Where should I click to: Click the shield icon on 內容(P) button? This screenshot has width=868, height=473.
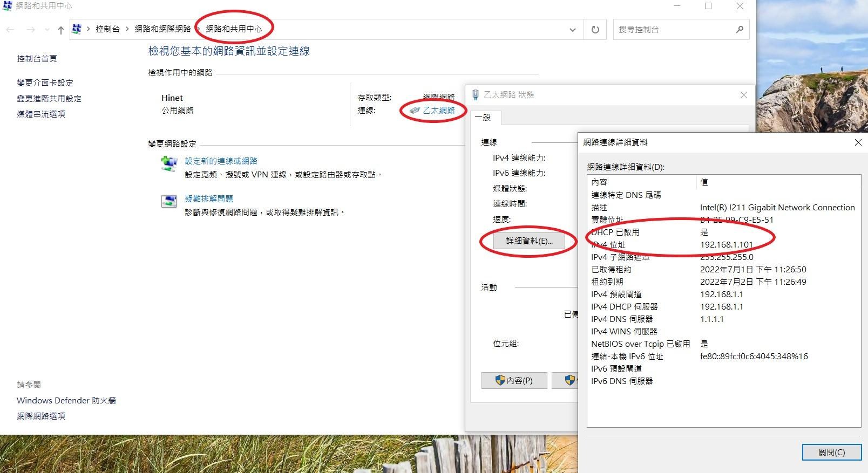coord(500,380)
